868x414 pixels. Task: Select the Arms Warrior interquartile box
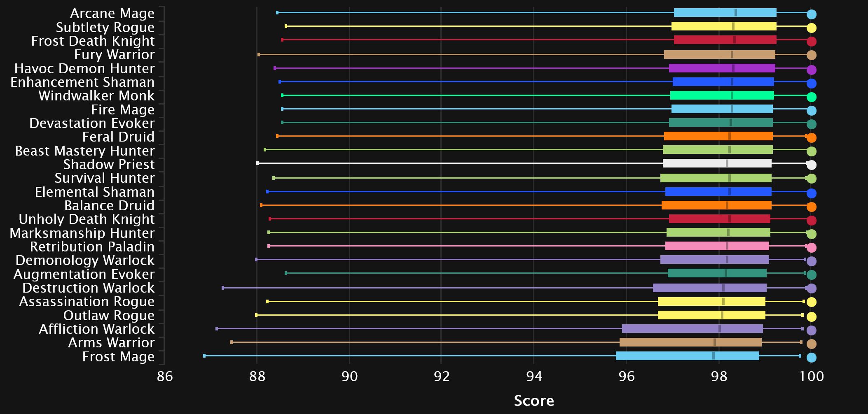tap(690, 342)
